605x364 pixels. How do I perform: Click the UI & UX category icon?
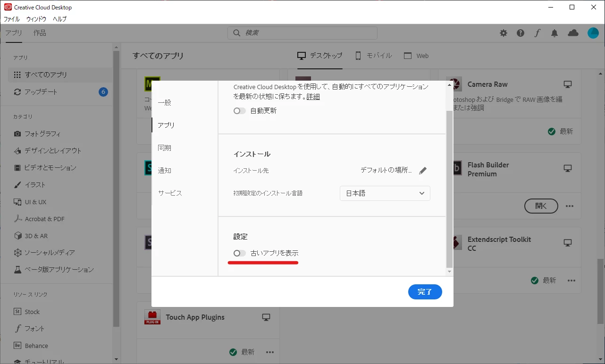tap(17, 202)
